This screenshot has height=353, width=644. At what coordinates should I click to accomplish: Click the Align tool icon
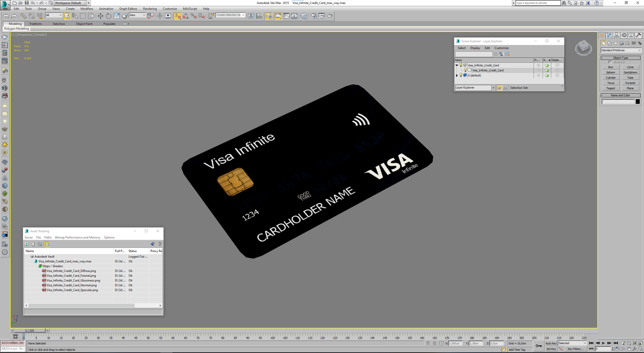pos(259,16)
